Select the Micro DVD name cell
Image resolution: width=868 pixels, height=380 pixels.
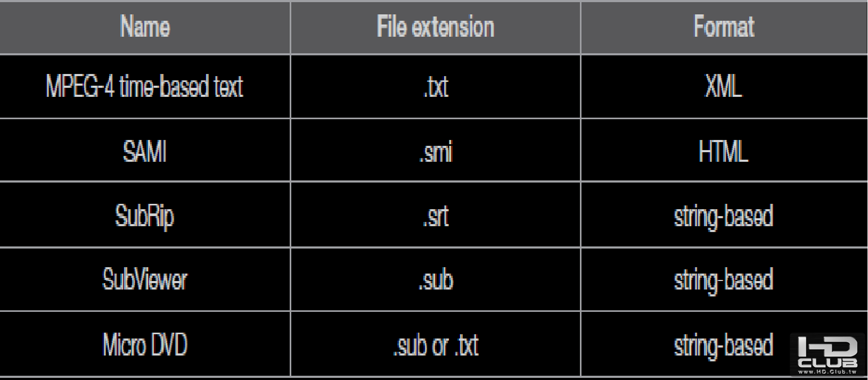(145, 344)
